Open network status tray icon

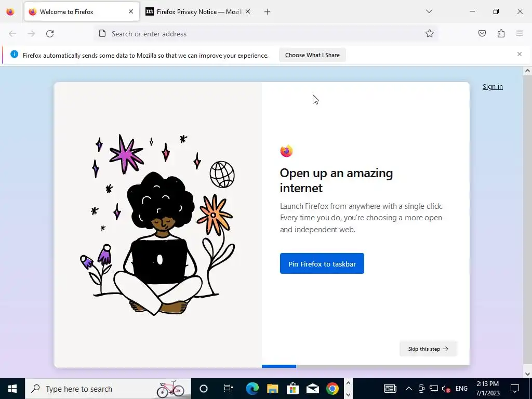(x=434, y=389)
